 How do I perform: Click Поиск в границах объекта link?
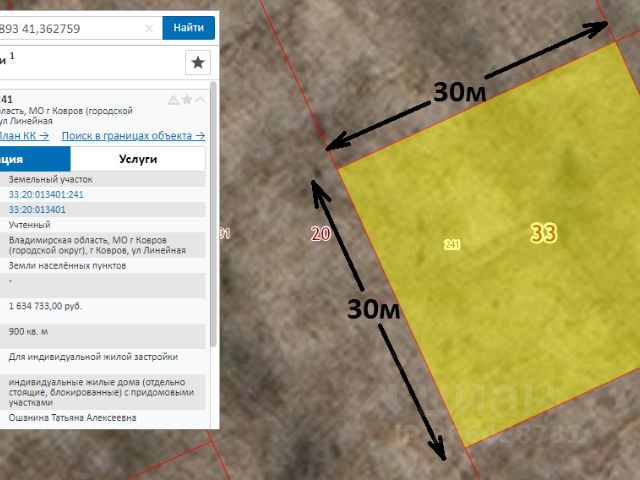(133, 135)
